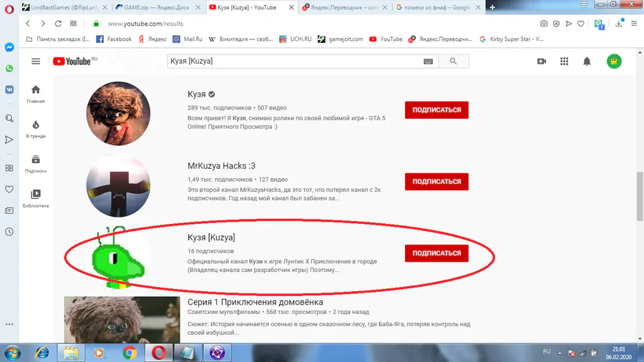The height and width of the screenshot is (362, 644).
Task: Open MrKuzya Hacks channel avatar
Action: 118,185
